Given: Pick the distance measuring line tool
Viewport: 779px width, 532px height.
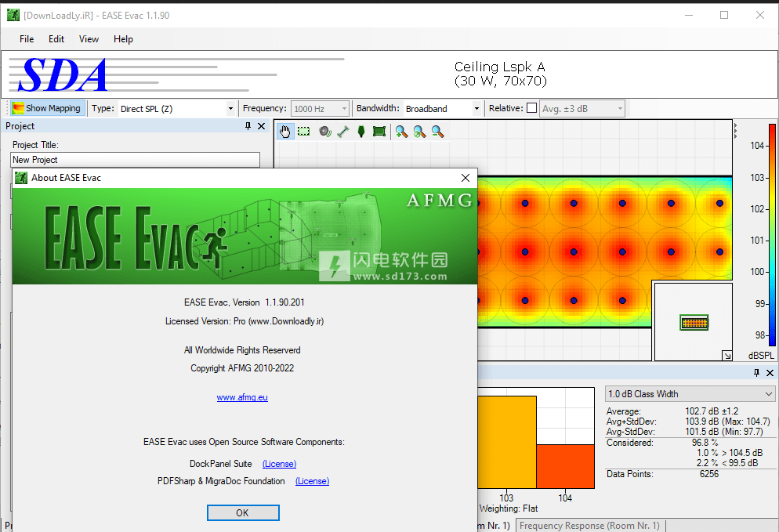Looking at the screenshot, I should click(x=342, y=132).
